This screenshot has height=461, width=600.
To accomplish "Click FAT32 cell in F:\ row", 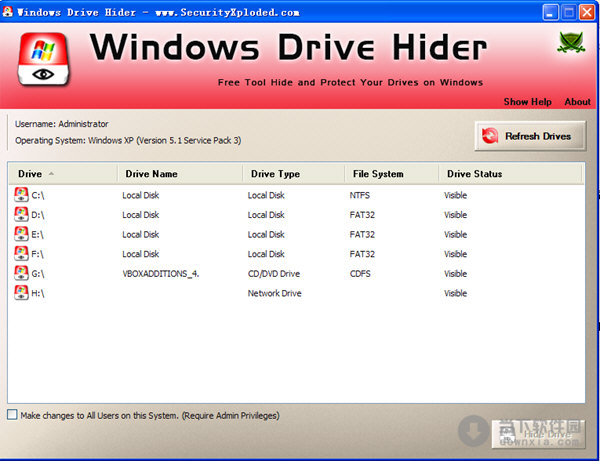I will 362,254.
